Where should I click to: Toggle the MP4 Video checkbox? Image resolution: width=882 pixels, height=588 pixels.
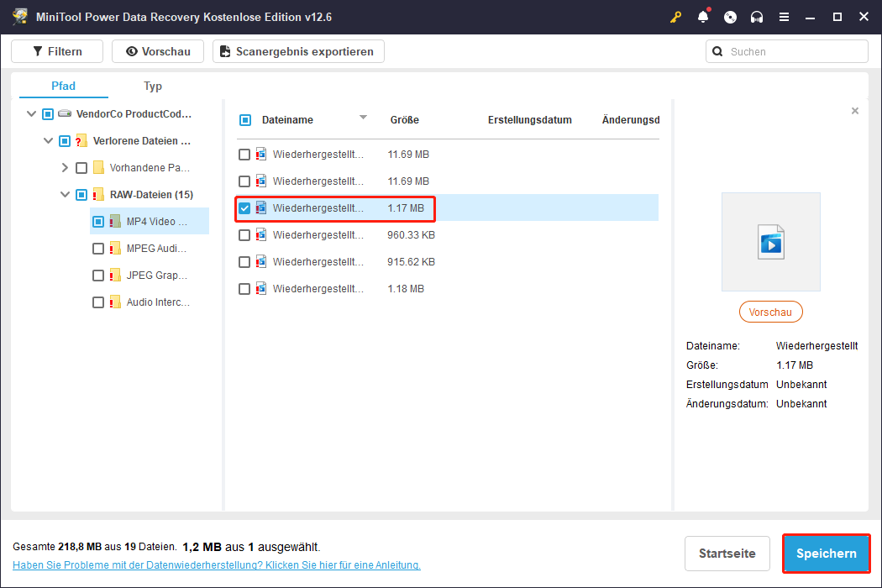[98, 222]
